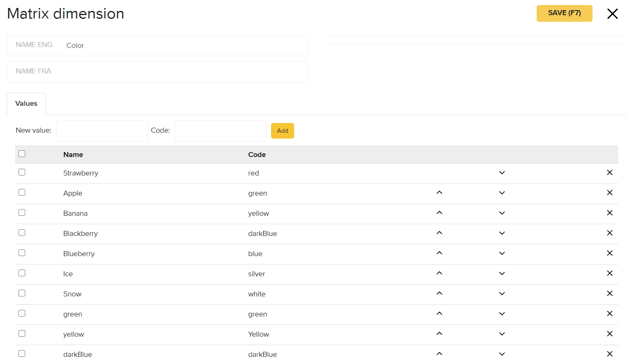Move Blueberry row up
This screenshot has height=364, width=627.
[439, 253]
